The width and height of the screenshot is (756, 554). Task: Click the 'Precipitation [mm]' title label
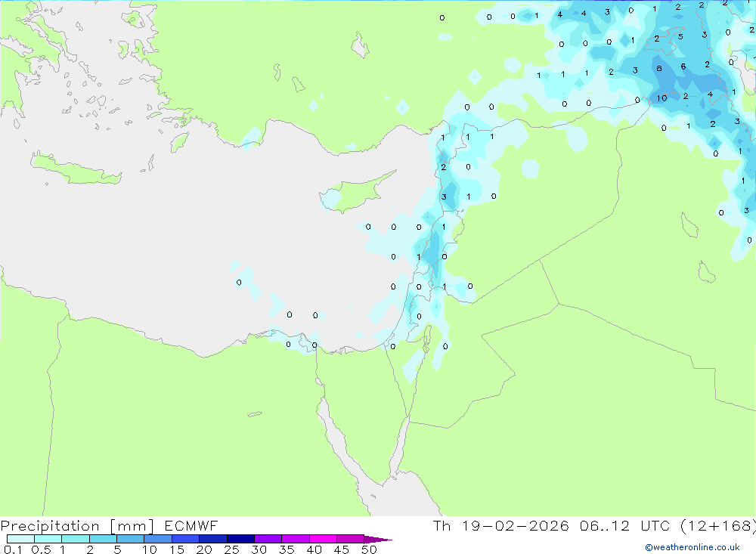[x=77, y=526]
